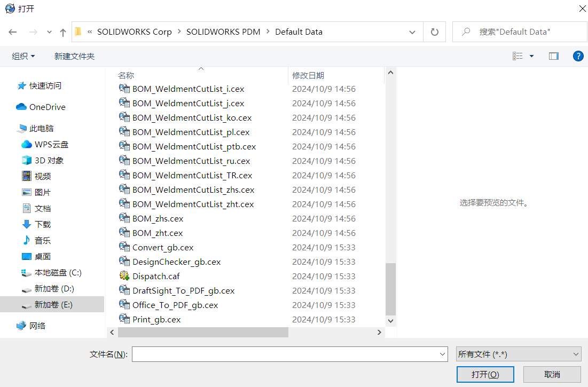This screenshot has height=387, width=588.
Task: Click the file list scroll up arrow
Action: pyautogui.click(x=390, y=72)
